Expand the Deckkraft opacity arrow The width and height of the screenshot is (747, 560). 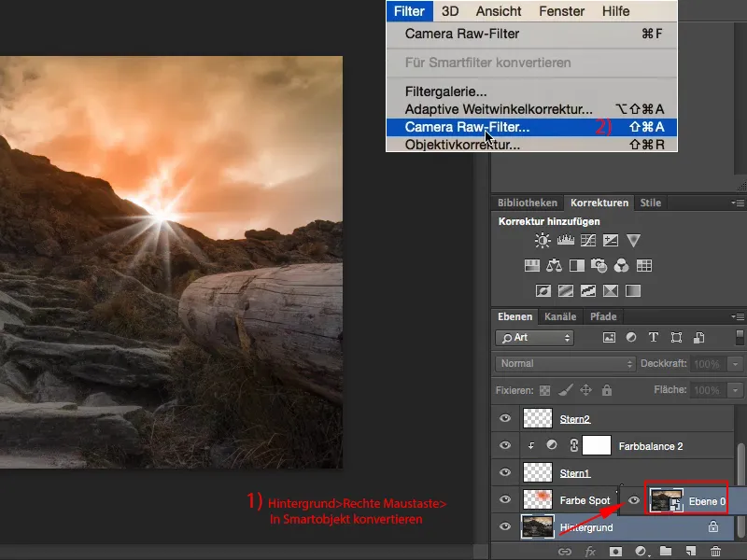tap(735, 363)
